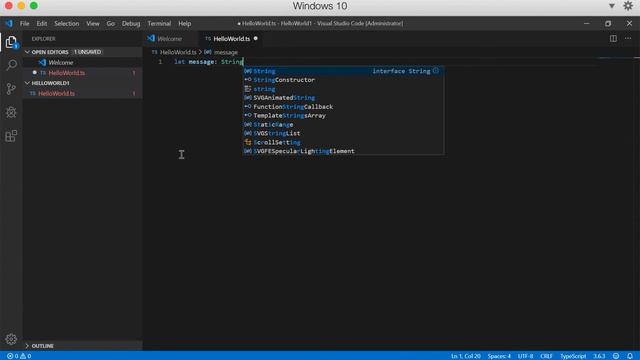Open the Search view in activity bar
This screenshot has width=640, height=360.
[x=11, y=65]
